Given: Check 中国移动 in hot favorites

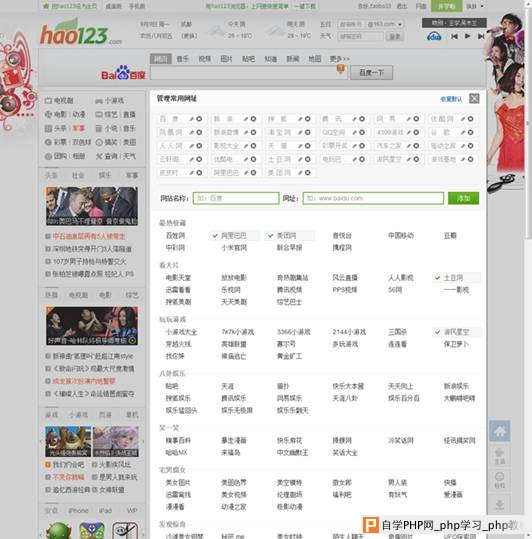Looking at the screenshot, I should (401, 236).
